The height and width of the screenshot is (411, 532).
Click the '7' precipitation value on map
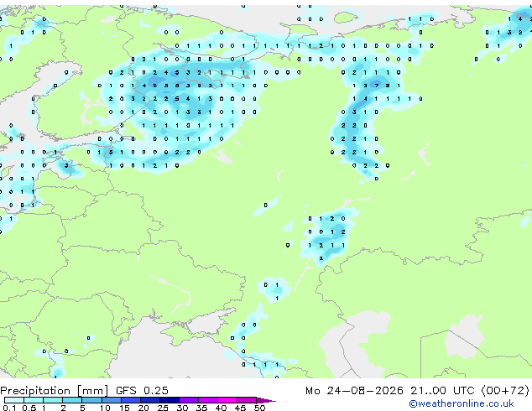pos(377,86)
